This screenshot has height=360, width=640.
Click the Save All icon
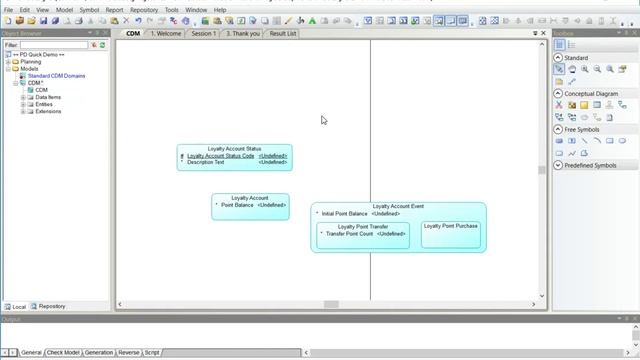click(x=55, y=21)
